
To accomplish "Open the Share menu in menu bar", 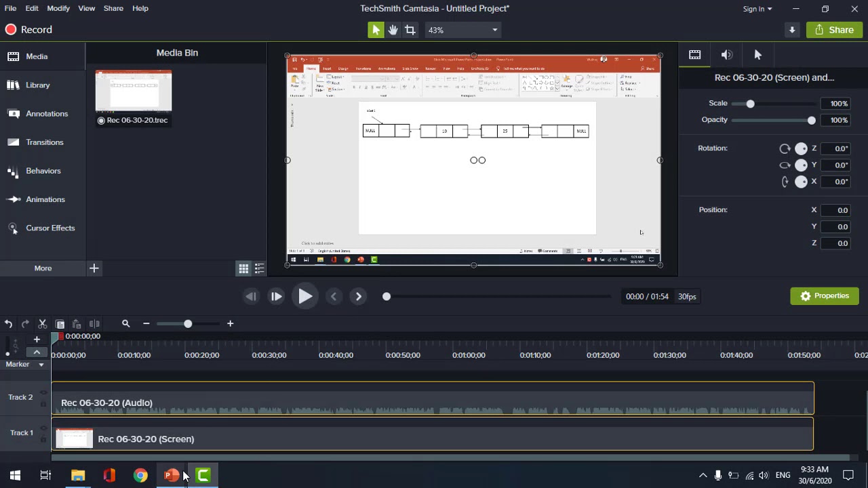I will [113, 8].
